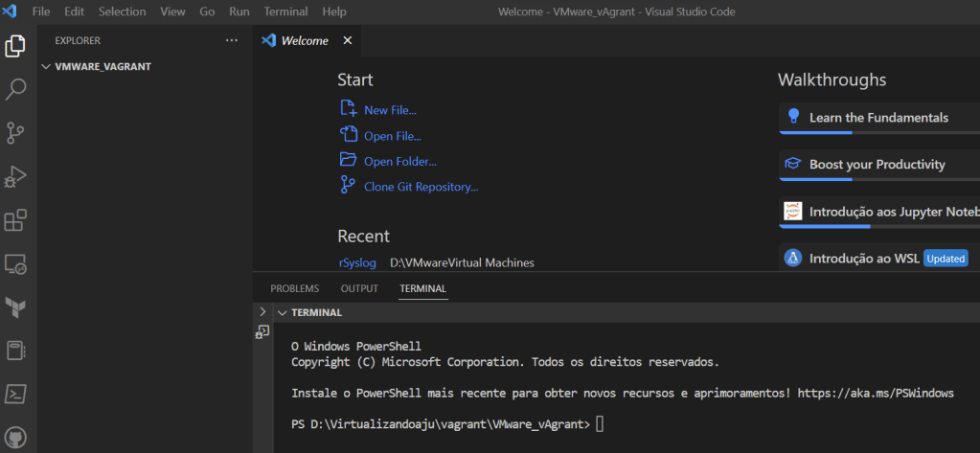Open the Terraform view in activity bar
The height and width of the screenshot is (453, 980).
point(16,307)
